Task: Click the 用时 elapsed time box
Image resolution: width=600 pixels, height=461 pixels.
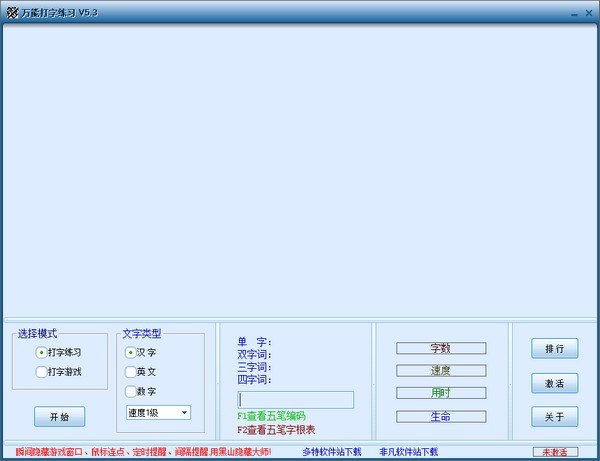Action: [440, 393]
